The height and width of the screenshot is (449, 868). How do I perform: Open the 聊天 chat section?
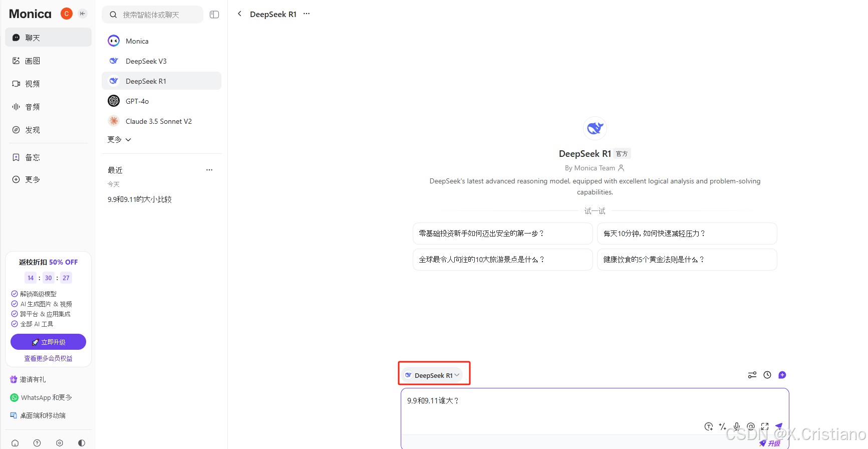48,38
